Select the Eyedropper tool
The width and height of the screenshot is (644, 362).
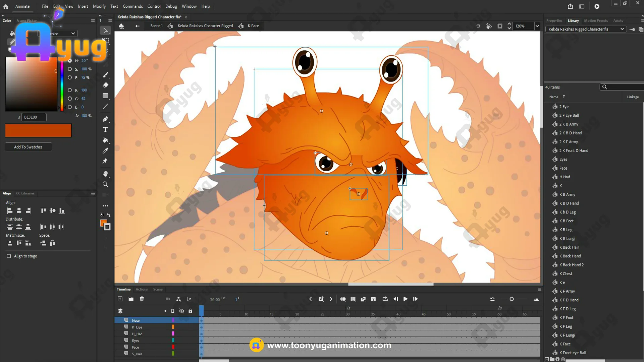[105, 150]
